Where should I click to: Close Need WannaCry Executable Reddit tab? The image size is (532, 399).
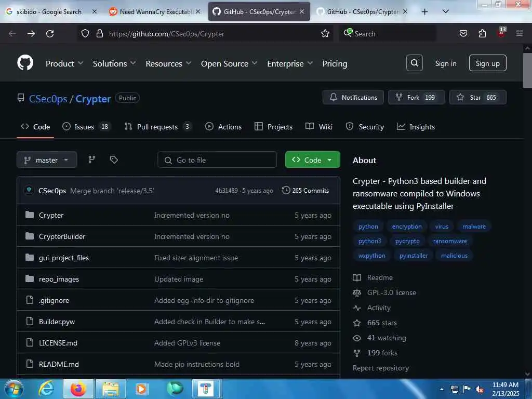(x=198, y=12)
